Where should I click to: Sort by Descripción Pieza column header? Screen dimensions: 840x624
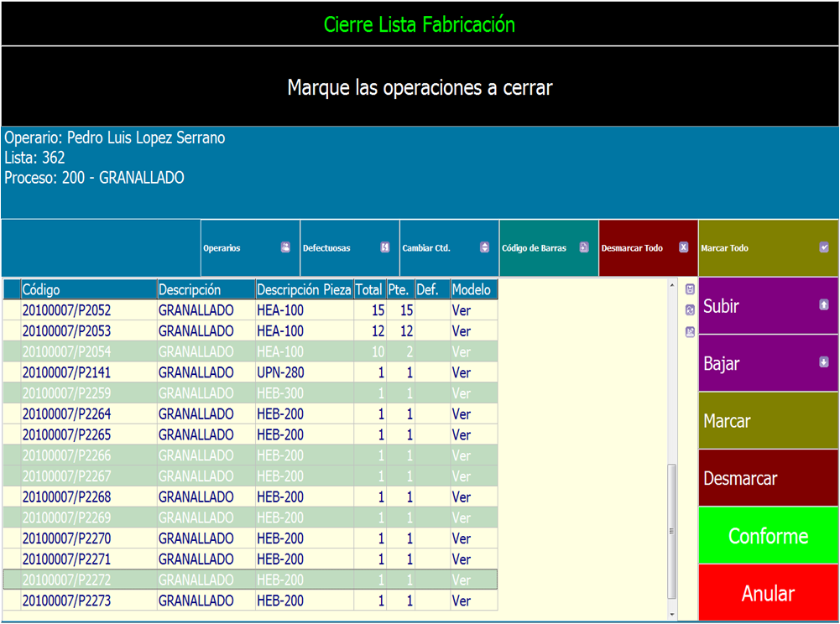coord(304,289)
